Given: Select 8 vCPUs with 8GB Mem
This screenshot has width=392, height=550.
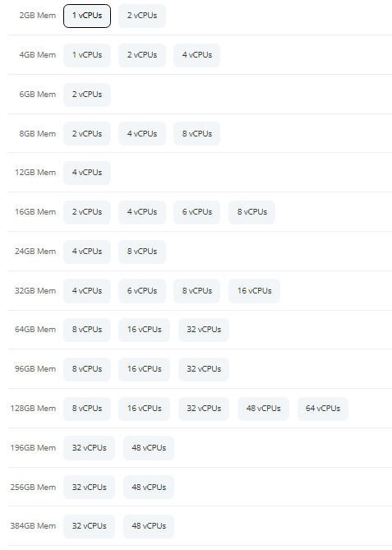Looking at the screenshot, I should pyautogui.click(x=196, y=134).
